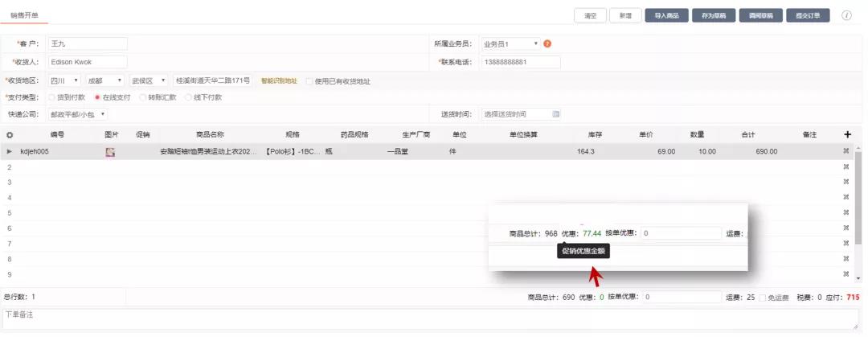
Task: Enable the 使用已有收货地址 checkbox
Action: click(x=309, y=81)
